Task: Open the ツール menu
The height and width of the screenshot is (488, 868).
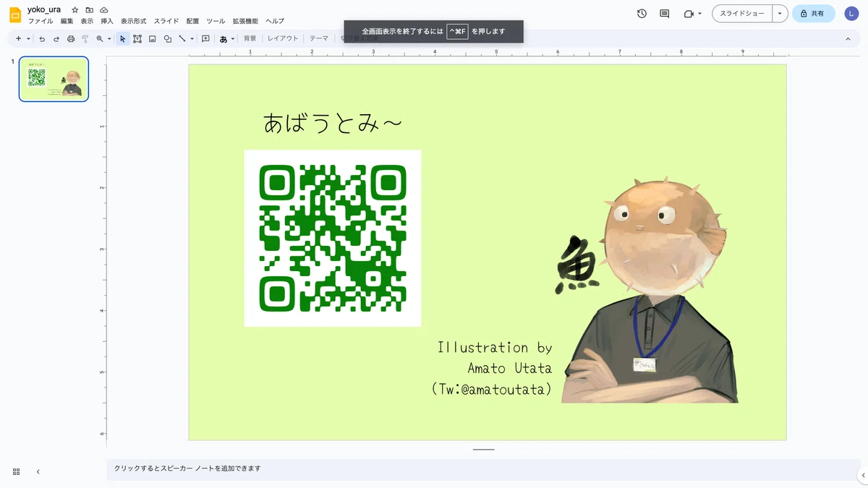Action: tap(216, 21)
